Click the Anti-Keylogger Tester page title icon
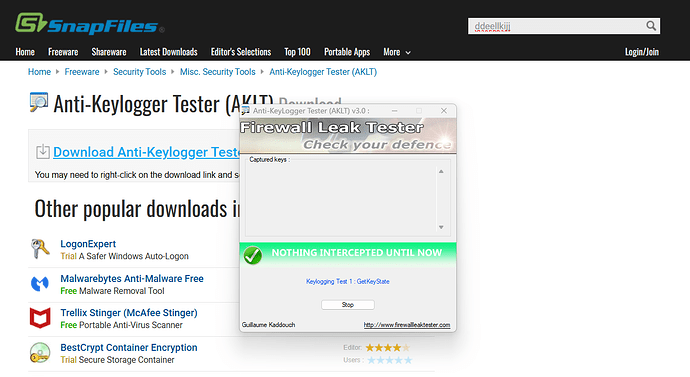The height and width of the screenshot is (377, 690). [x=39, y=102]
